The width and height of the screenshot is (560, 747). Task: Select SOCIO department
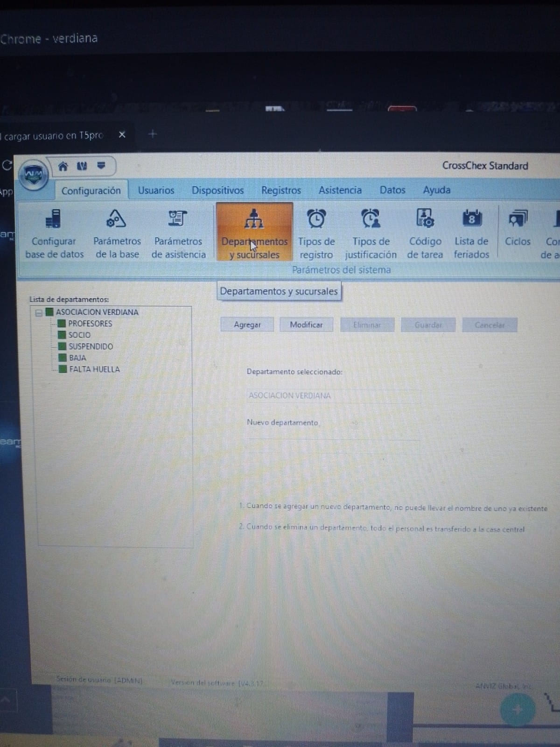[x=79, y=335]
